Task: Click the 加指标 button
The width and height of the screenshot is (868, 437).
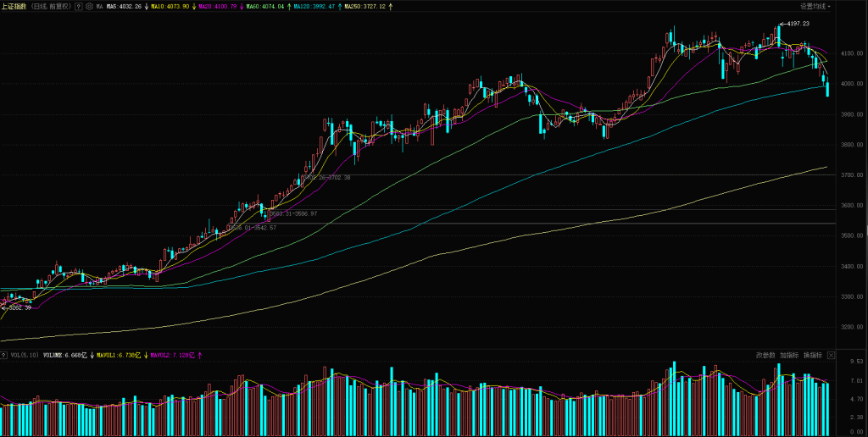Action: 789,356
